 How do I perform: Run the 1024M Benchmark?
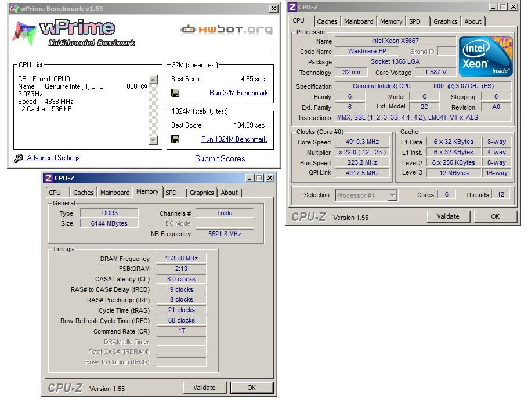[234, 139]
